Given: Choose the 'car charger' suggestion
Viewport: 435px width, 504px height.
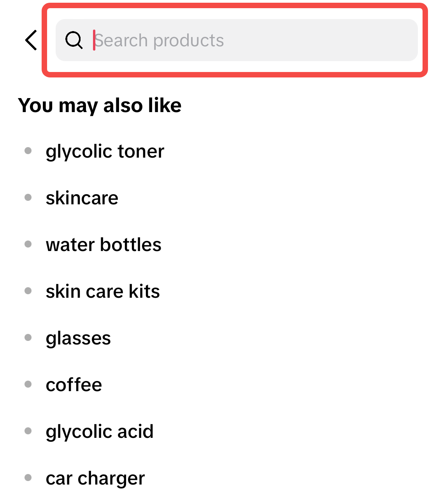Looking at the screenshot, I should 95,478.
